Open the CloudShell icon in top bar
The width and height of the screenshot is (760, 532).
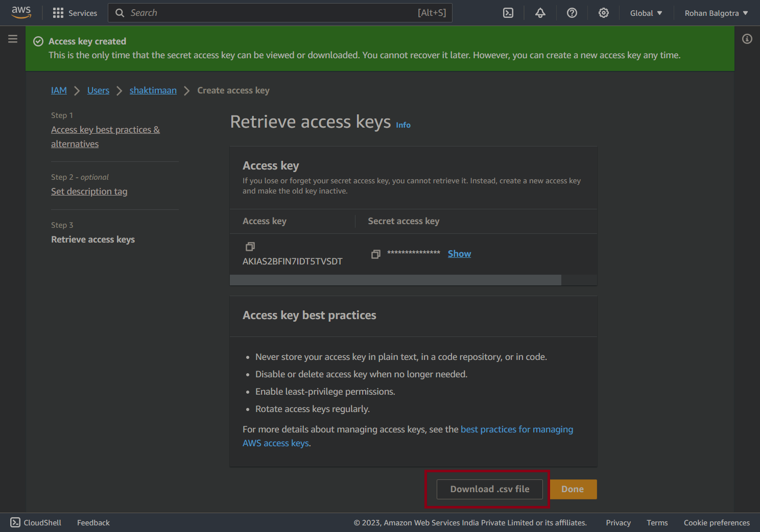(508, 13)
